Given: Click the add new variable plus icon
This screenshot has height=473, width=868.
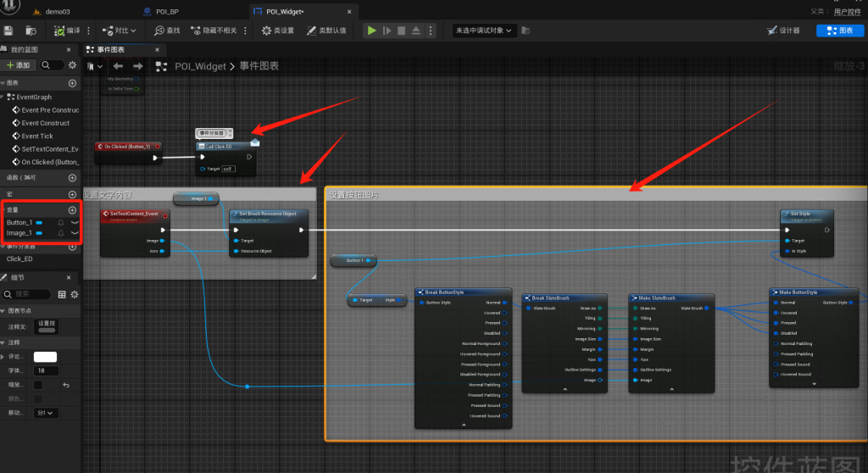Looking at the screenshot, I should pyautogui.click(x=72, y=209).
